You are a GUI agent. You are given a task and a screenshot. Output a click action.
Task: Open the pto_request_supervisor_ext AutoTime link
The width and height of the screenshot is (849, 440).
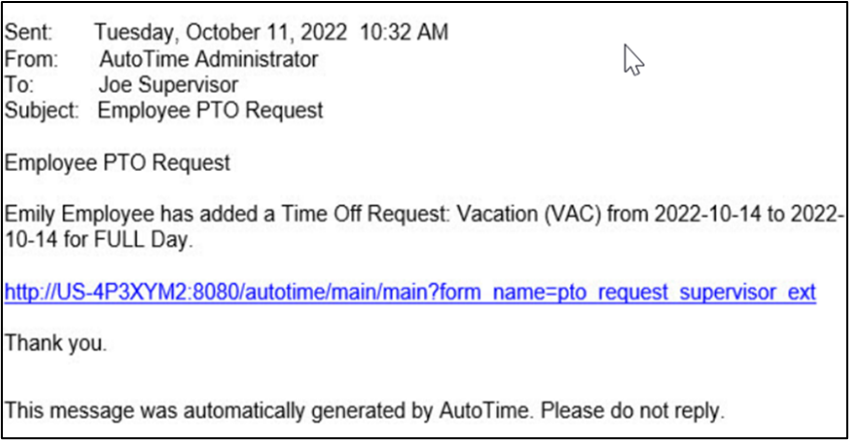[410, 292]
